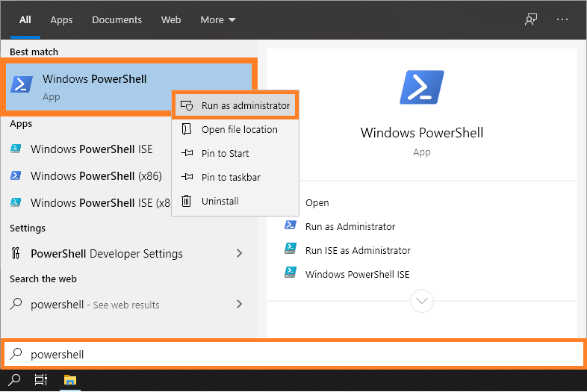This screenshot has height=392, width=587.
Task: Expand the web results arrow for powershell
Action: [239, 304]
